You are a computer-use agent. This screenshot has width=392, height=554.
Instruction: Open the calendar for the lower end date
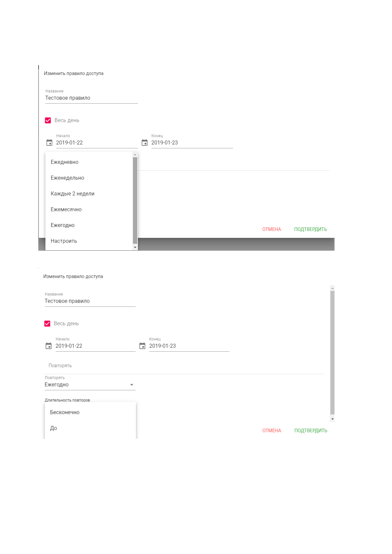[x=142, y=346]
